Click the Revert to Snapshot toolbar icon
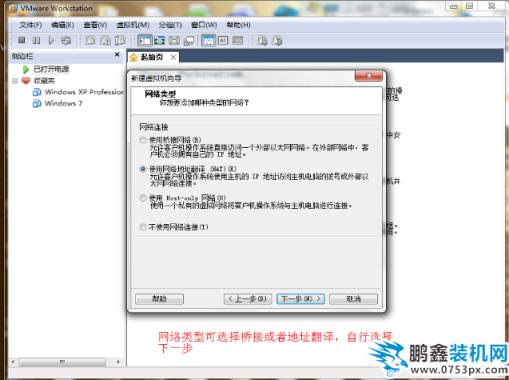509x380 pixels. tap(105, 40)
